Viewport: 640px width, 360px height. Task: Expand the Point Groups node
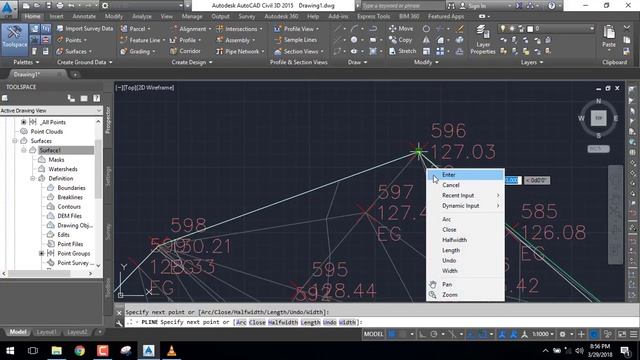click(42, 253)
